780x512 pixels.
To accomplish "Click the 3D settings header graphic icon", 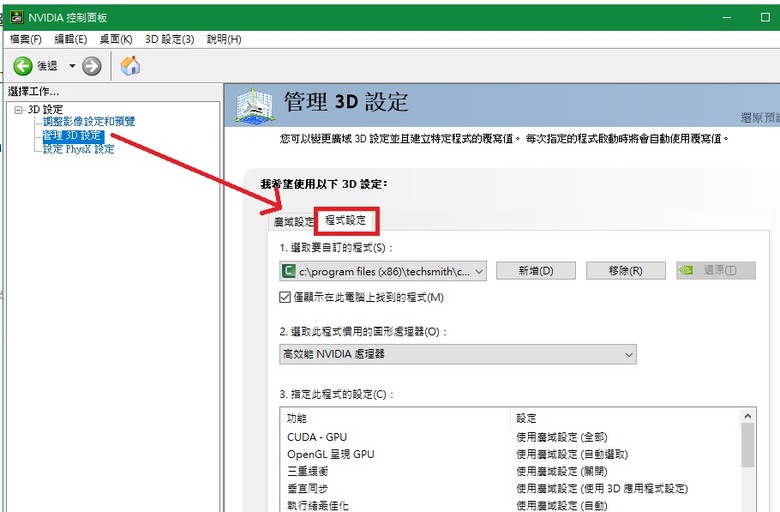I will coord(255,105).
